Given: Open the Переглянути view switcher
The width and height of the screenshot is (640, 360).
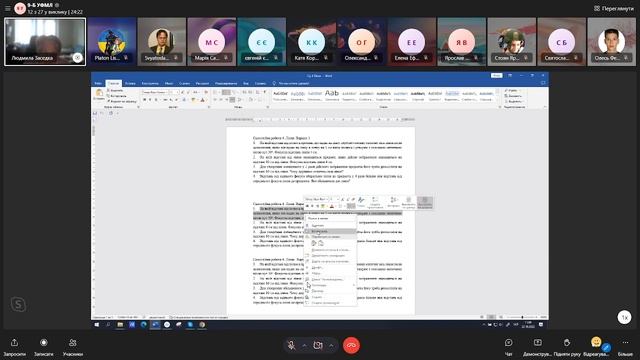Looking at the screenshot, I should point(613,8).
